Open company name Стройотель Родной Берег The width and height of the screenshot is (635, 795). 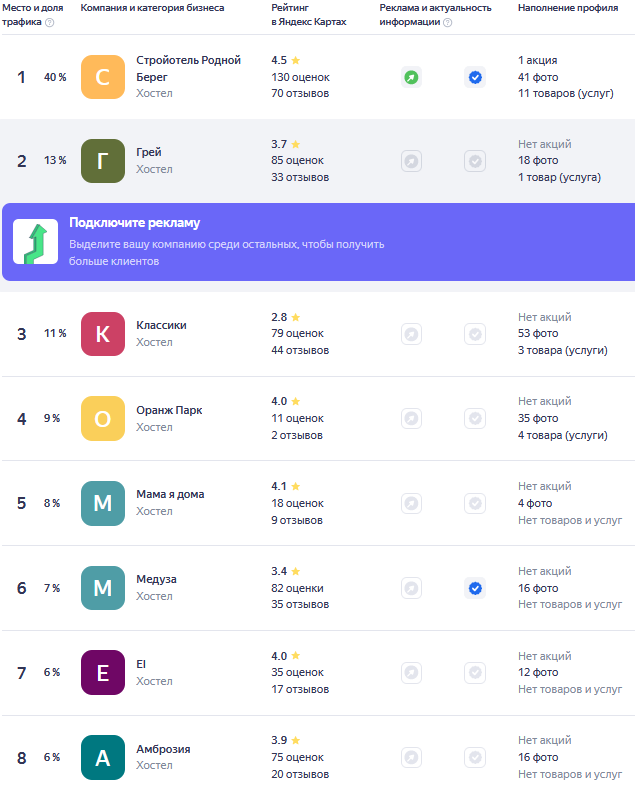pyautogui.click(x=188, y=68)
